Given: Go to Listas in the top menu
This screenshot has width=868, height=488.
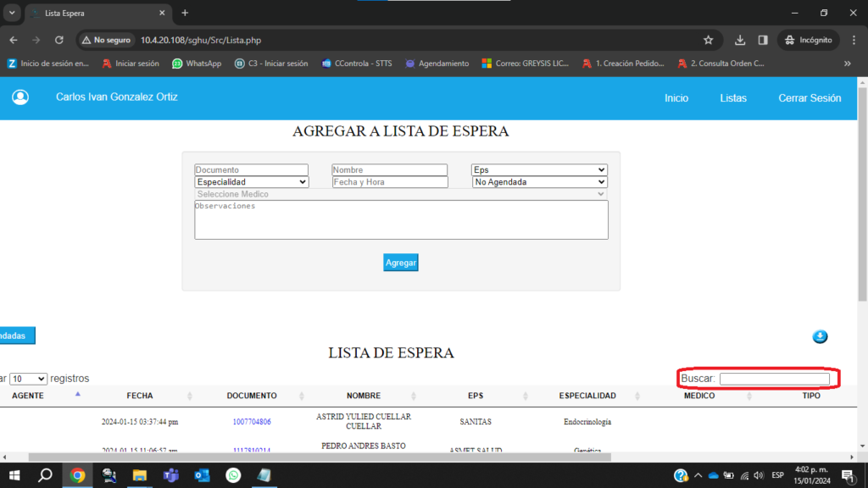Looking at the screenshot, I should tap(733, 98).
